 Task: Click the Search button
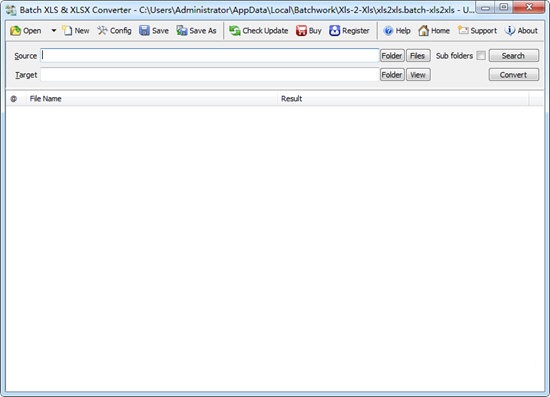[x=514, y=56]
